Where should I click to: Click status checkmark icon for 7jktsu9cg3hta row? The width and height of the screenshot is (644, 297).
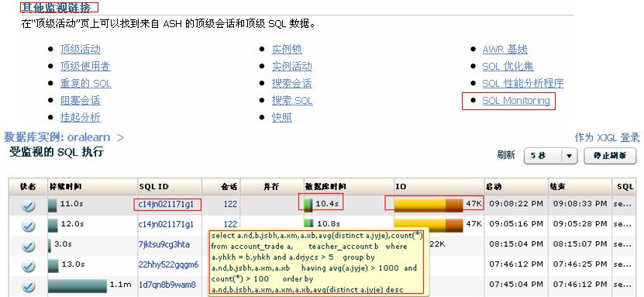coord(29,246)
